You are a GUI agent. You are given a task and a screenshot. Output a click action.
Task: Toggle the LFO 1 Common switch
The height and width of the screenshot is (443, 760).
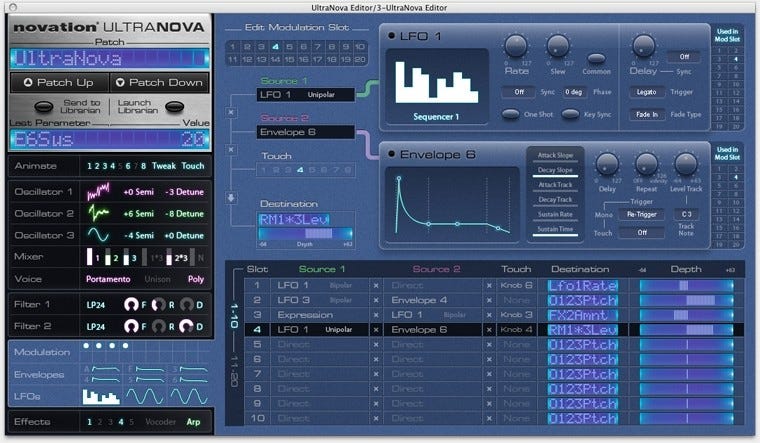point(596,60)
